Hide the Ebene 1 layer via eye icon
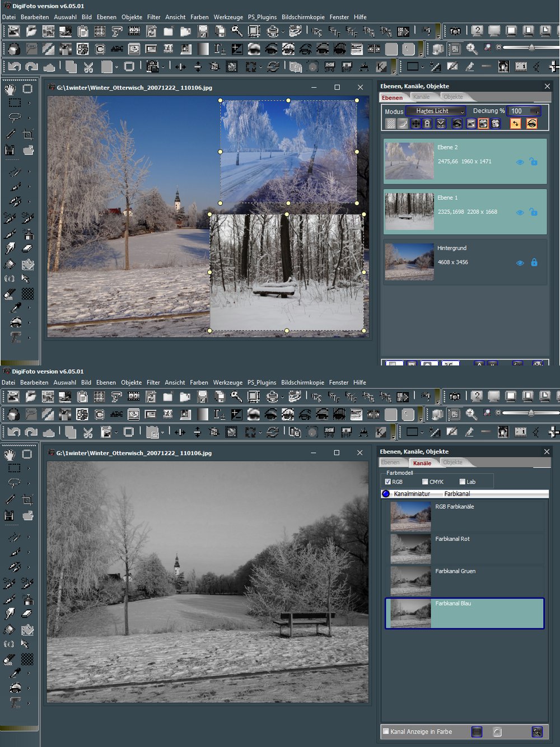560x747 pixels. pos(520,213)
